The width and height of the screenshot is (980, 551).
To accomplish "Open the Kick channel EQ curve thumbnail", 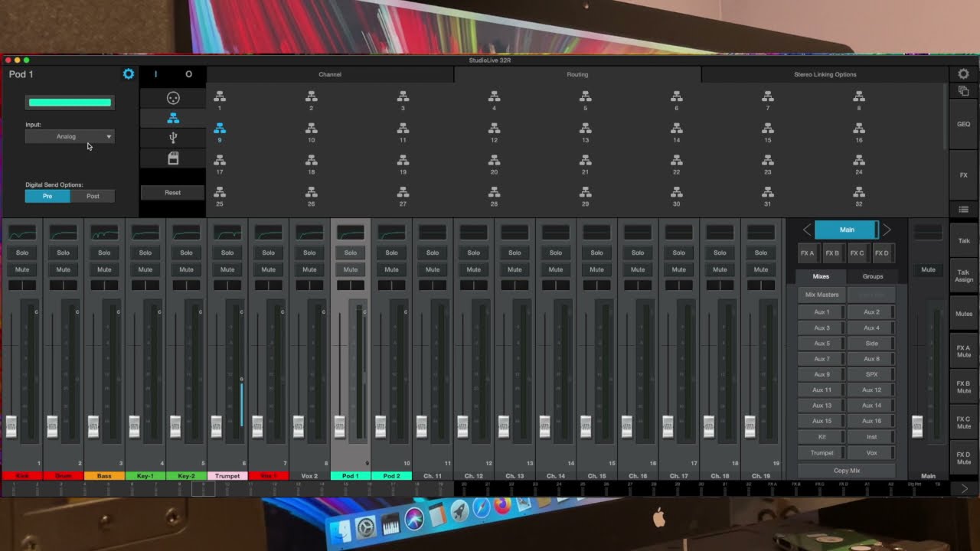I will click(x=22, y=233).
